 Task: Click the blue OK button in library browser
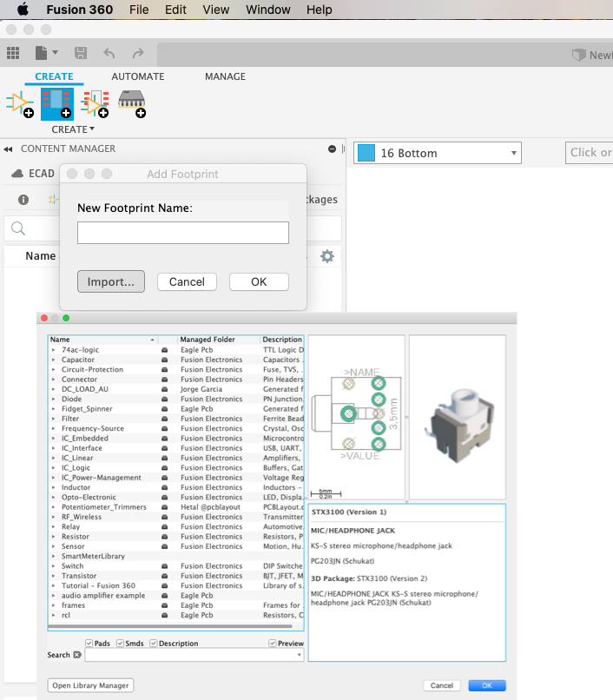[x=487, y=685]
